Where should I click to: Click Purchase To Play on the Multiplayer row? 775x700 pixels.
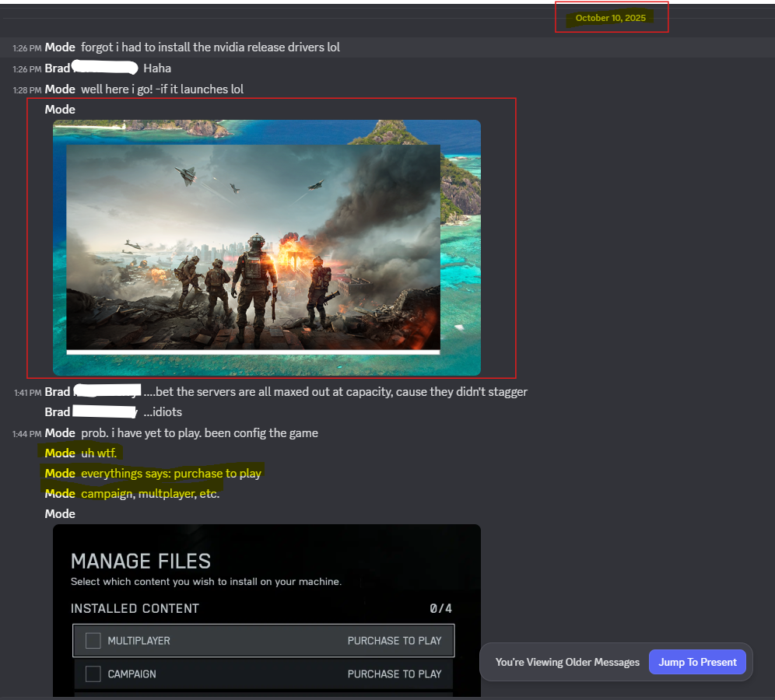pyautogui.click(x=394, y=641)
